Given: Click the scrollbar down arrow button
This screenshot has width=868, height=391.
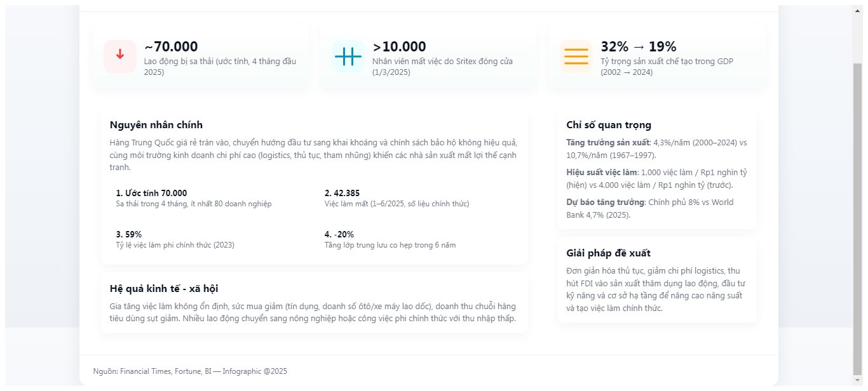Looking at the screenshot, I should tap(858, 381).
